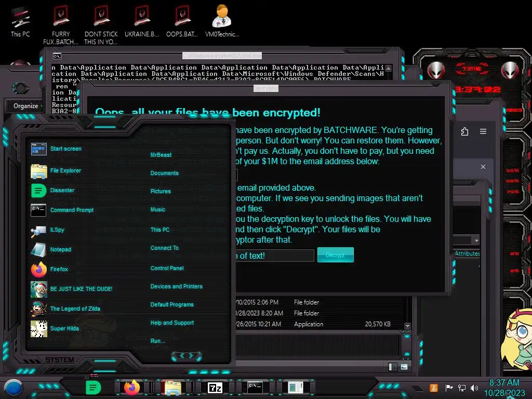Open This PC desktop icon
The image size is (532, 399).
point(20,22)
